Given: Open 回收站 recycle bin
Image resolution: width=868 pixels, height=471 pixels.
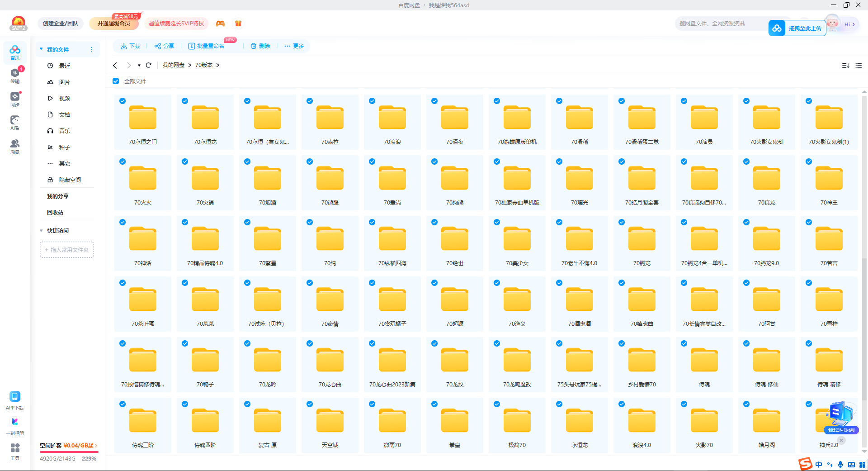Looking at the screenshot, I should 55,212.
